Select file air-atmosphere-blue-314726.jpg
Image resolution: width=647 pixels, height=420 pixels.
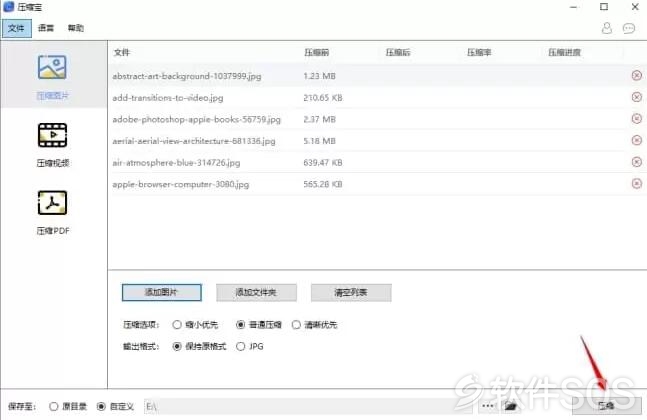tap(176, 163)
